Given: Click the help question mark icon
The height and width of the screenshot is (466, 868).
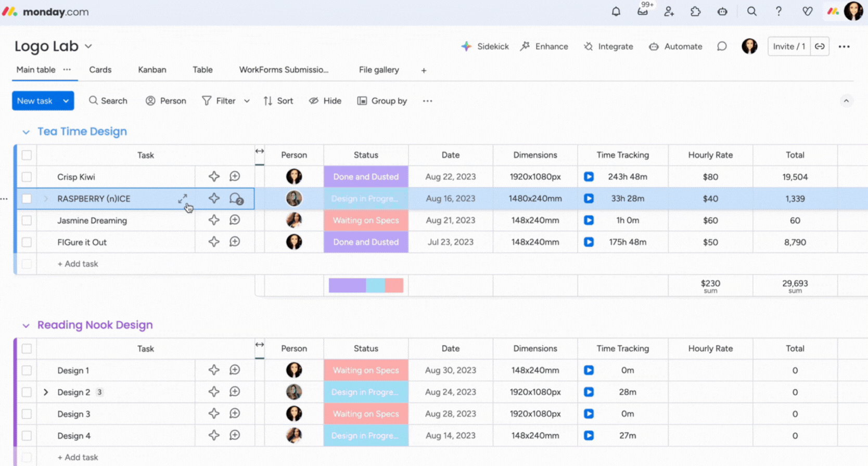Looking at the screenshot, I should [778, 11].
